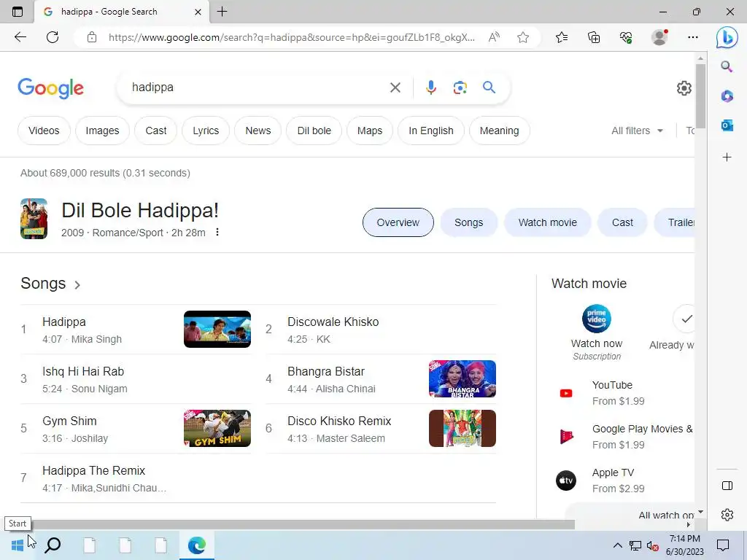
Task: Click the vertical page scrollbar thumb
Action: tap(700, 96)
